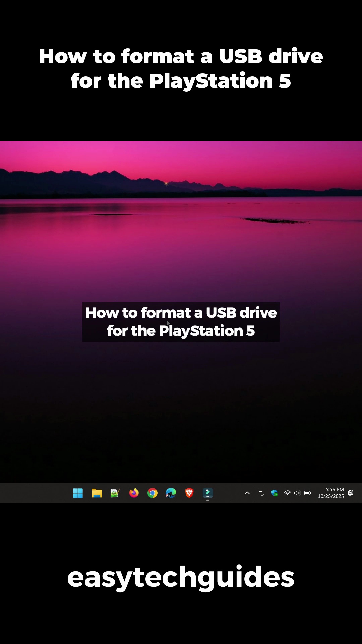Check the battery status icon
The image size is (362, 644).
(x=308, y=493)
